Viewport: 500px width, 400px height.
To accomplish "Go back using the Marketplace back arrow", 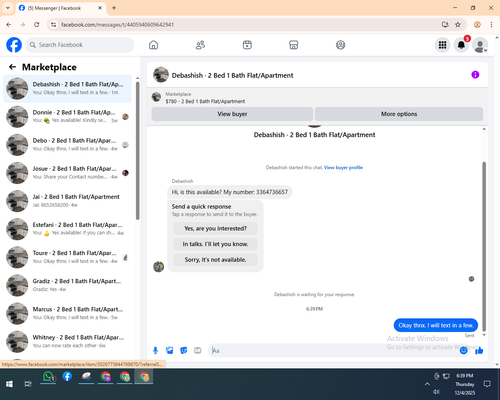I will point(12,67).
